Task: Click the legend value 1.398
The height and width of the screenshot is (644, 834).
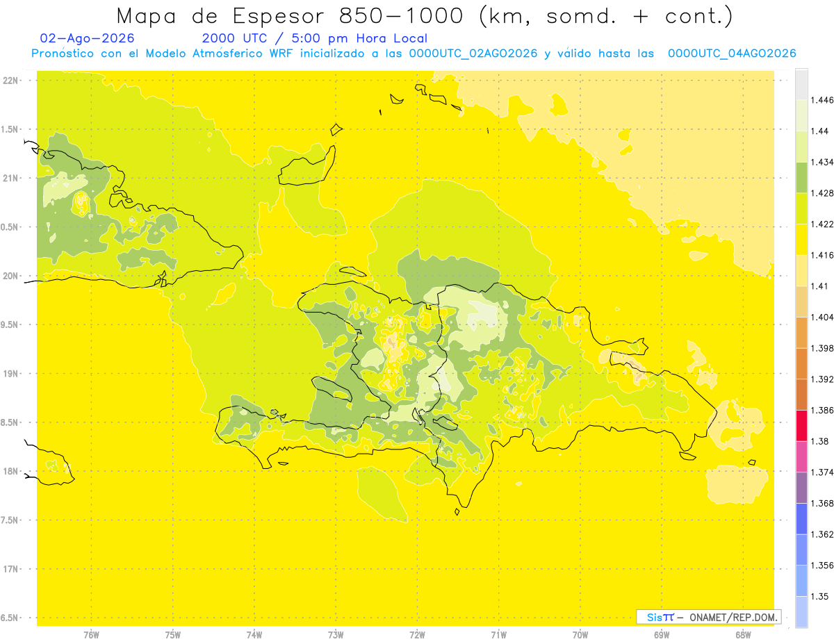Action: click(824, 348)
